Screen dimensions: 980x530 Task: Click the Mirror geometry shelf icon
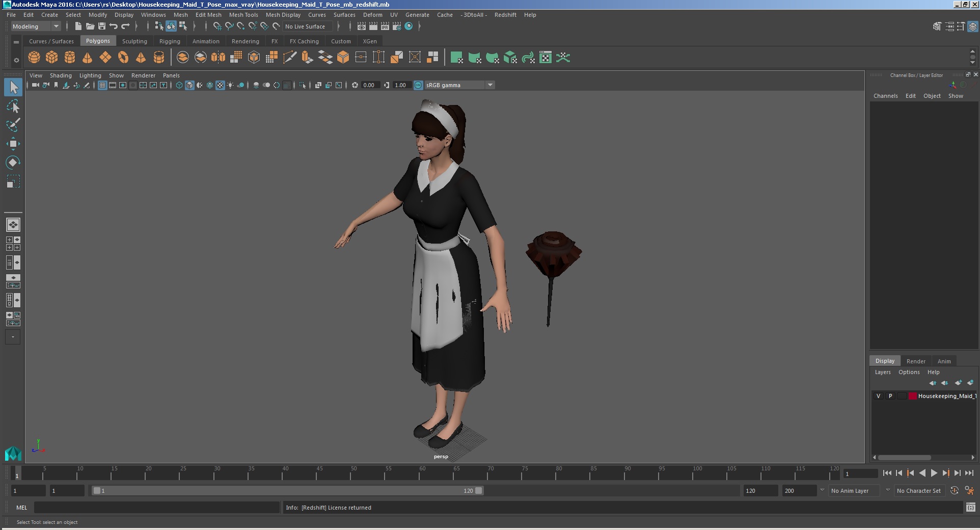click(219, 58)
